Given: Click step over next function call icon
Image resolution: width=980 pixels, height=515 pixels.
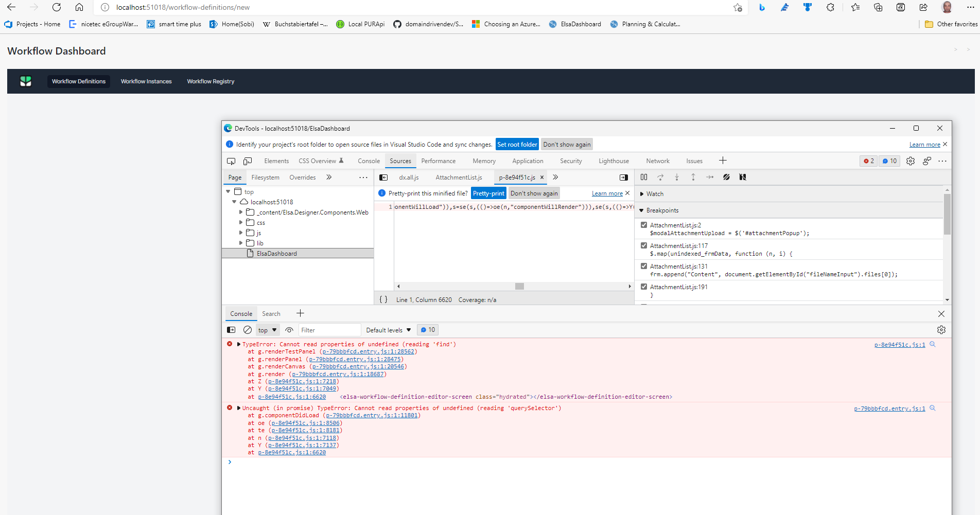Looking at the screenshot, I should (660, 177).
